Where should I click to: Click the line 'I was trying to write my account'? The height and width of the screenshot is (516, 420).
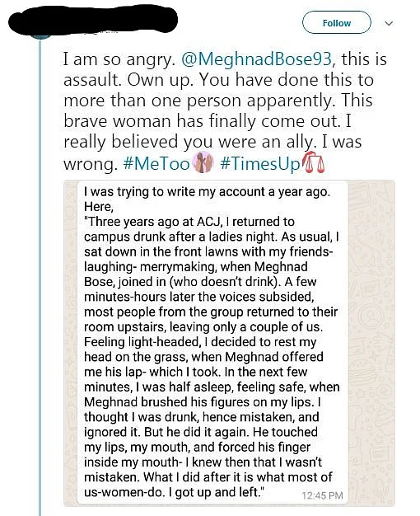click(207, 191)
